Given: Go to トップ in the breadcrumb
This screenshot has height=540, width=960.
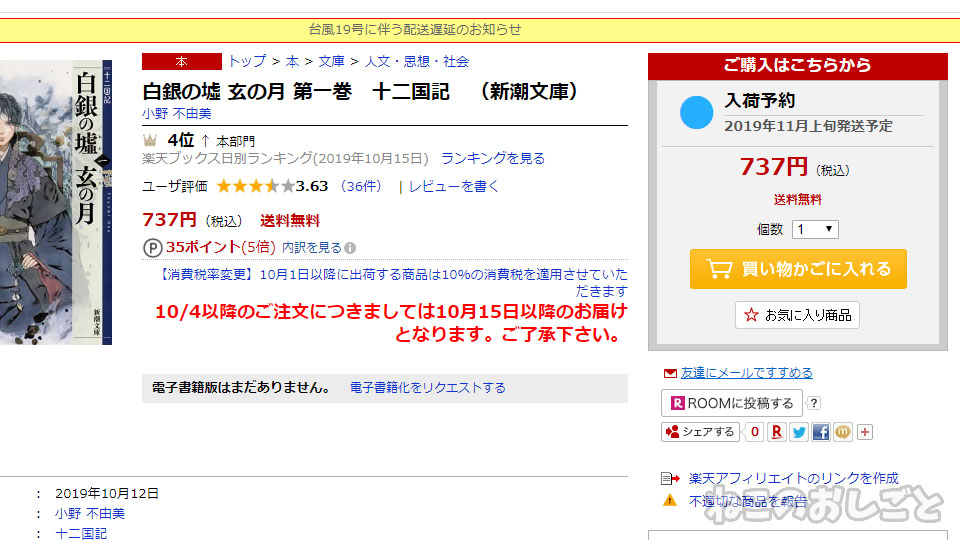Looking at the screenshot, I should pos(247,61).
